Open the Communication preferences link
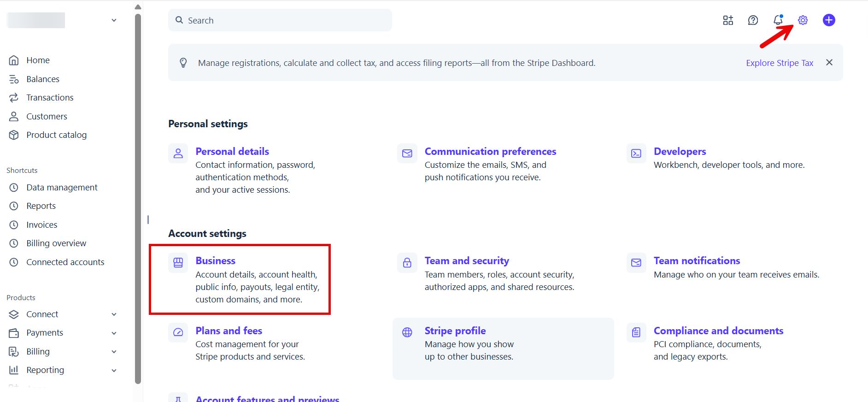 point(490,151)
